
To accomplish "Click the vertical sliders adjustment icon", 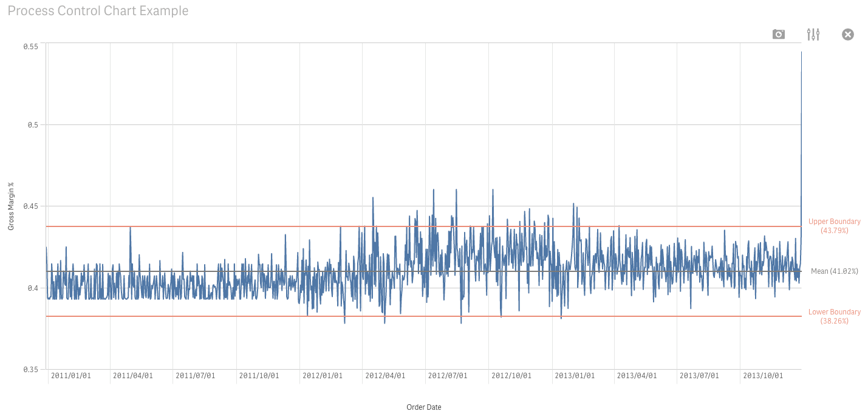I will [x=813, y=34].
